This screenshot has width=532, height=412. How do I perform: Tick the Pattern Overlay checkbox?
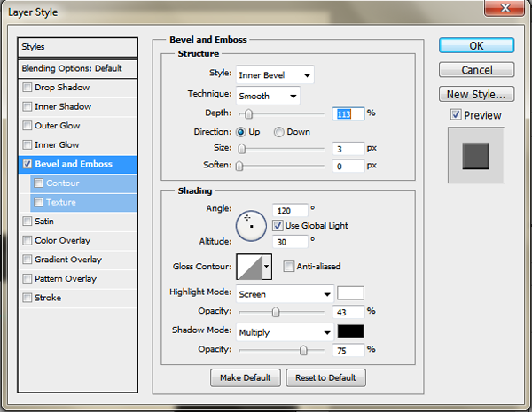(x=27, y=279)
